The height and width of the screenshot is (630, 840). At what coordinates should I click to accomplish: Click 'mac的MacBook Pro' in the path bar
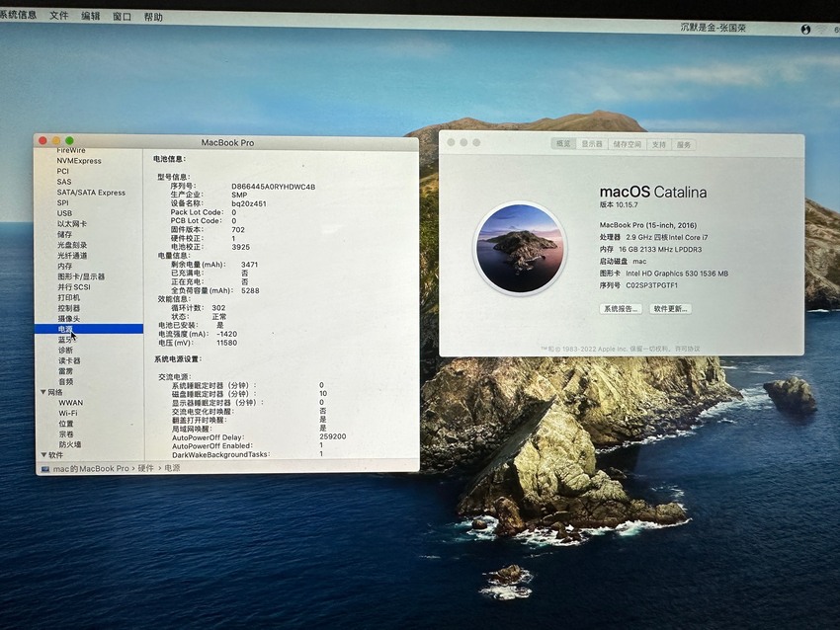(x=91, y=468)
